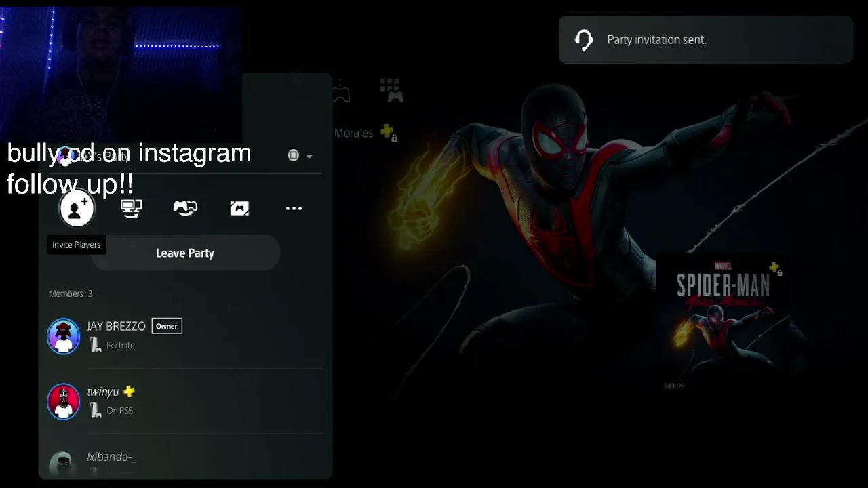Click the Party invitation sent notification
Viewport: 868px width, 488px height.
[x=706, y=40]
